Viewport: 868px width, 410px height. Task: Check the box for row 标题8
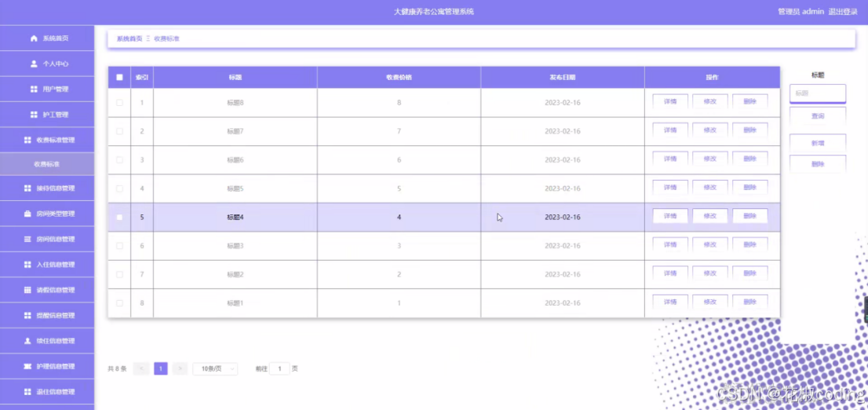pyautogui.click(x=119, y=102)
